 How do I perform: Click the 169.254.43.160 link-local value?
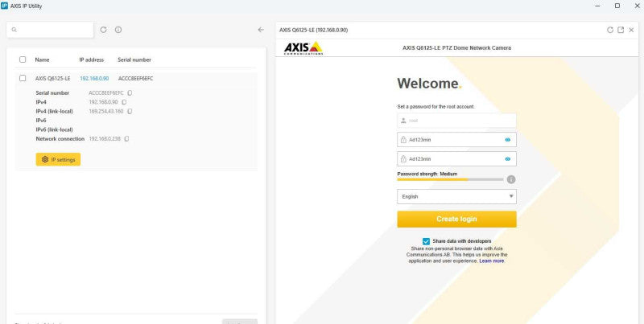[x=106, y=111]
